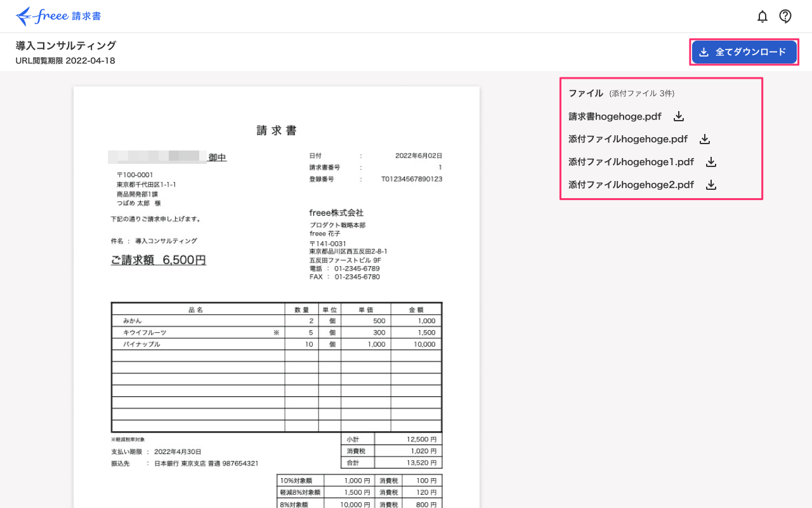Click the 金額 column header

(416, 309)
